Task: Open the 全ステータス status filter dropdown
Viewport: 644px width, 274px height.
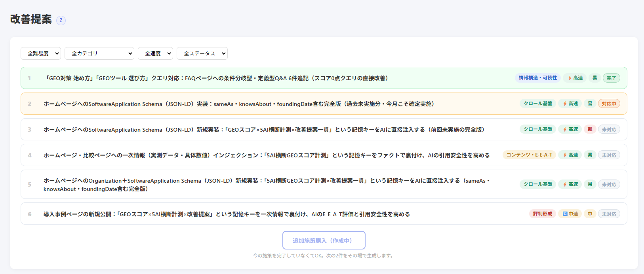Action: pyautogui.click(x=202, y=53)
